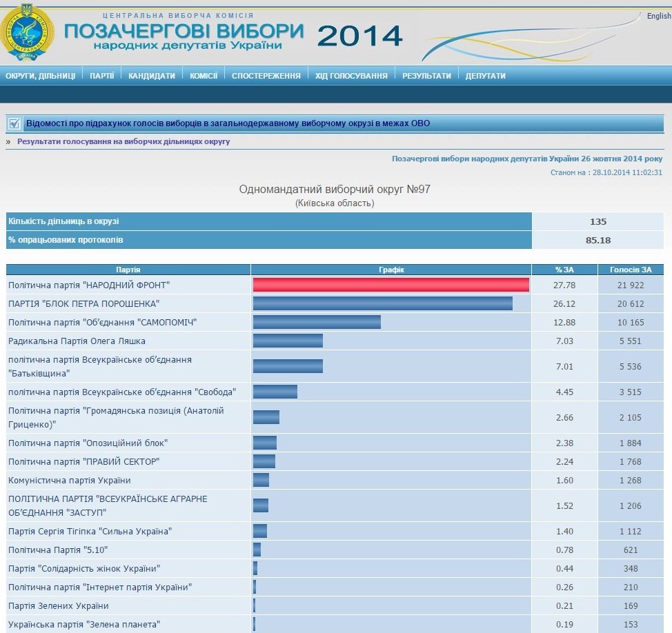Click the 85.18 processed protocols value
This screenshot has width=672, height=633.
pos(598,240)
